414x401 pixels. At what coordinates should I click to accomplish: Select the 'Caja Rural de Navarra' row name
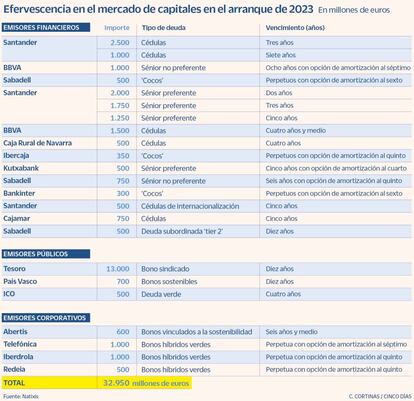click(37, 143)
